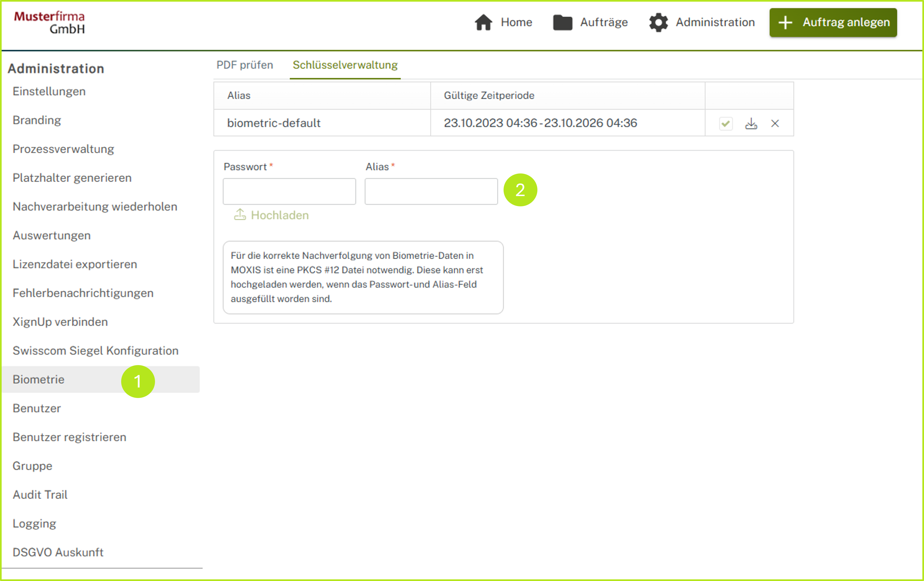Open the Audit Trail page
This screenshot has width=924, height=581.
click(x=40, y=494)
